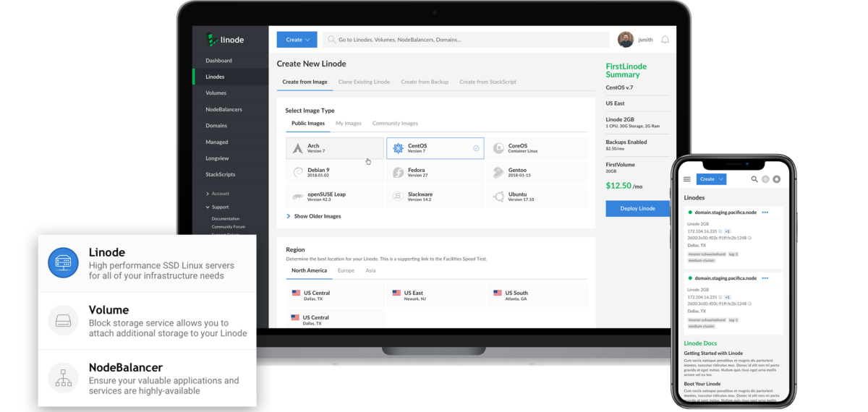The width and height of the screenshot is (868, 412).
Task: Click the innerer-schweinehund tag in the first Linode card
Action: click(x=706, y=254)
